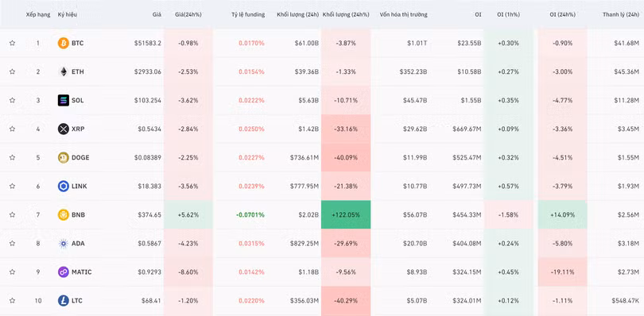The height and width of the screenshot is (316, 644).
Task: Add ADA to favorites with star
Action: point(12,244)
